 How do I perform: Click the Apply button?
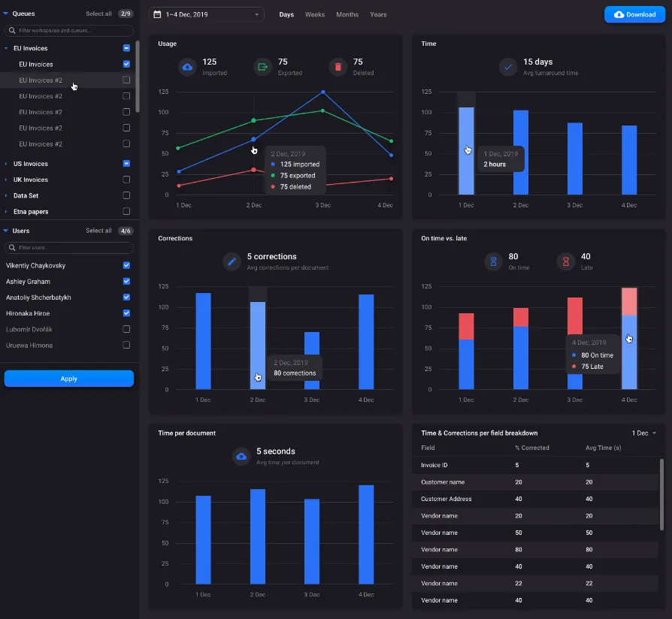pos(68,379)
